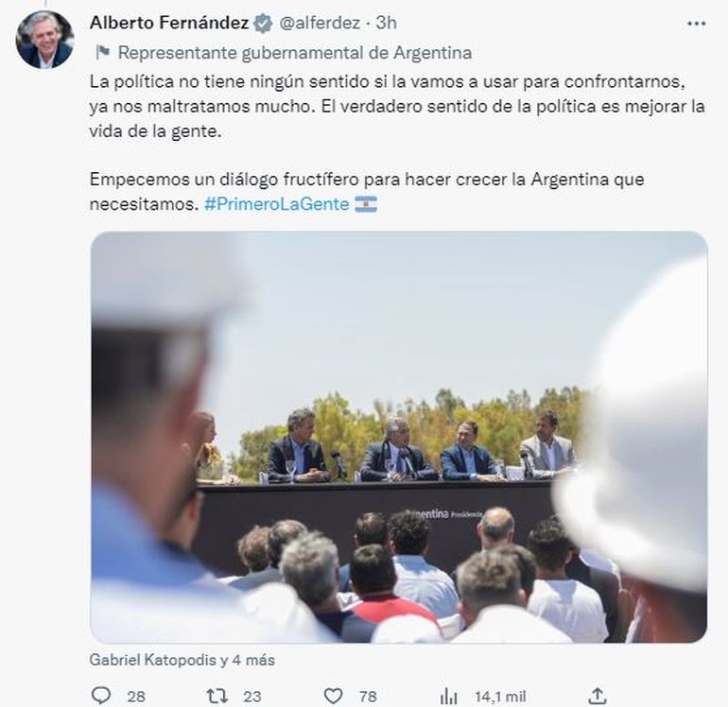
Task: Click the 78 likes count
Action: (368, 697)
